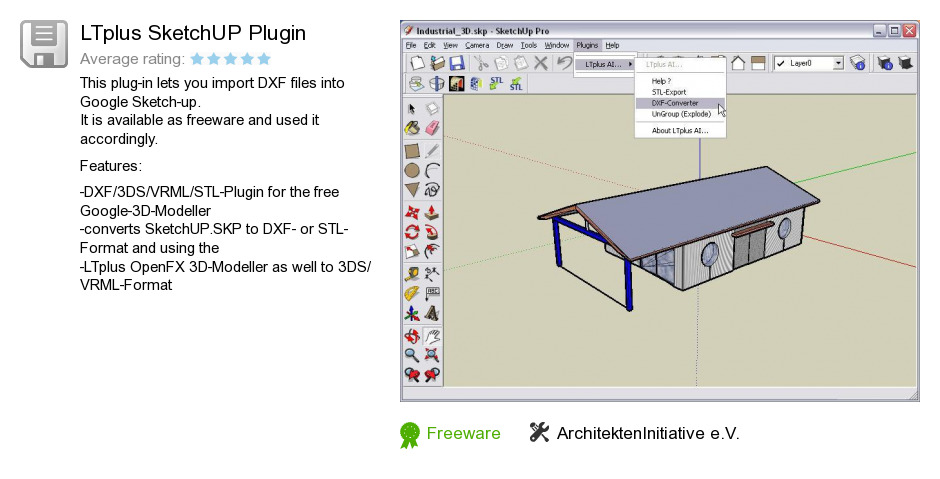Click the New document icon in toolbar
The width and height of the screenshot is (940, 479).
(x=417, y=62)
